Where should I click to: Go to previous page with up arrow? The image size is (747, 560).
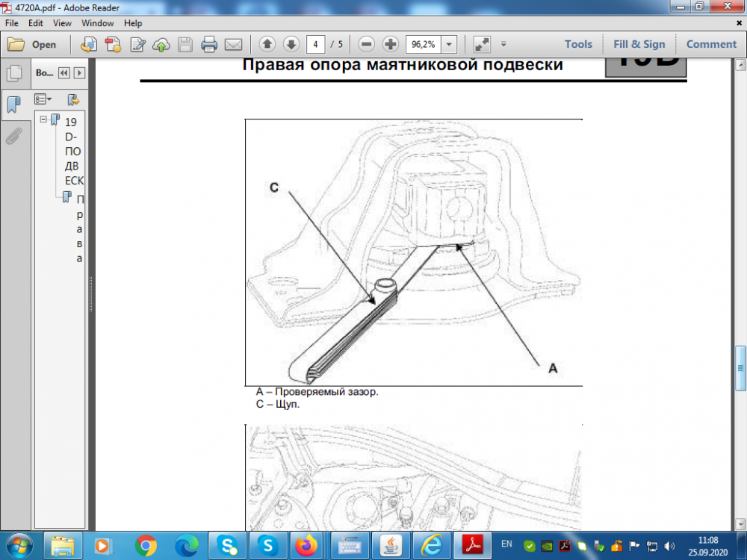coord(267,44)
